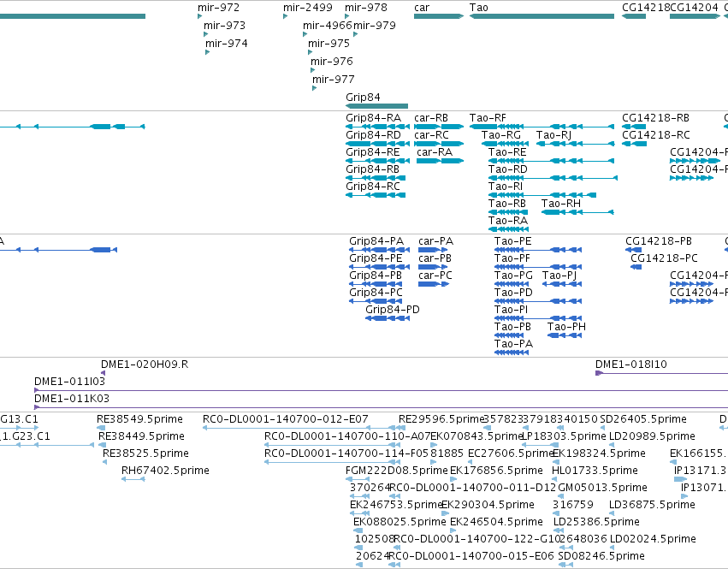The height and width of the screenshot is (569, 728).
Task: Select the mir-972 gene label
Action: 218,8
